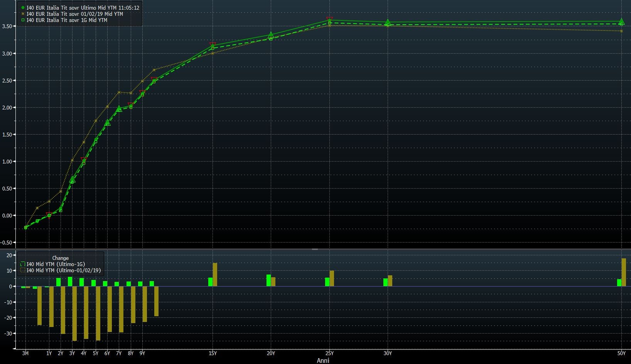
Task: Select tall olive change bar at 50Y
Action: click(624, 272)
